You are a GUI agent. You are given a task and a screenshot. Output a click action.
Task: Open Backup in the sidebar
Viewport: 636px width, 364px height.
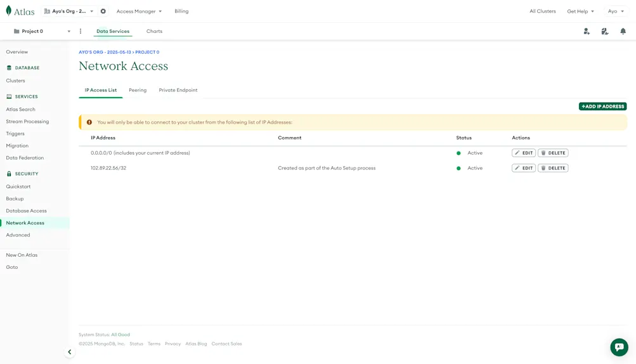tap(15, 199)
